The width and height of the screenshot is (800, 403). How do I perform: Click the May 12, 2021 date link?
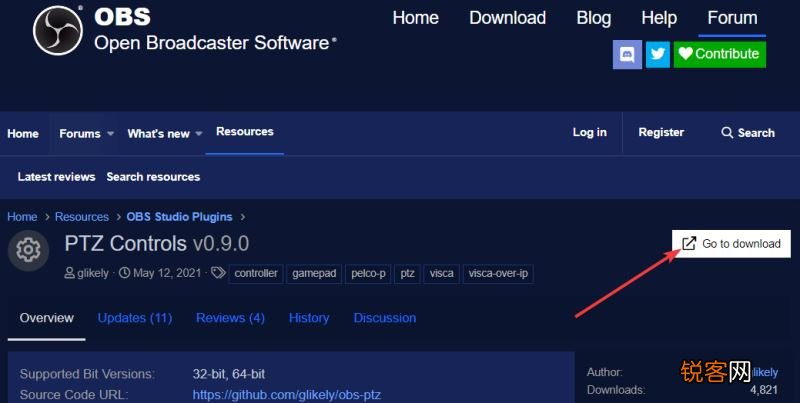[x=167, y=273]
